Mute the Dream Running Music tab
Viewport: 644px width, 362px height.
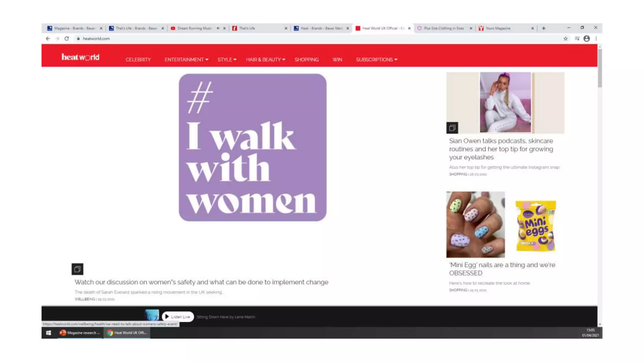[x=218, y=28]
